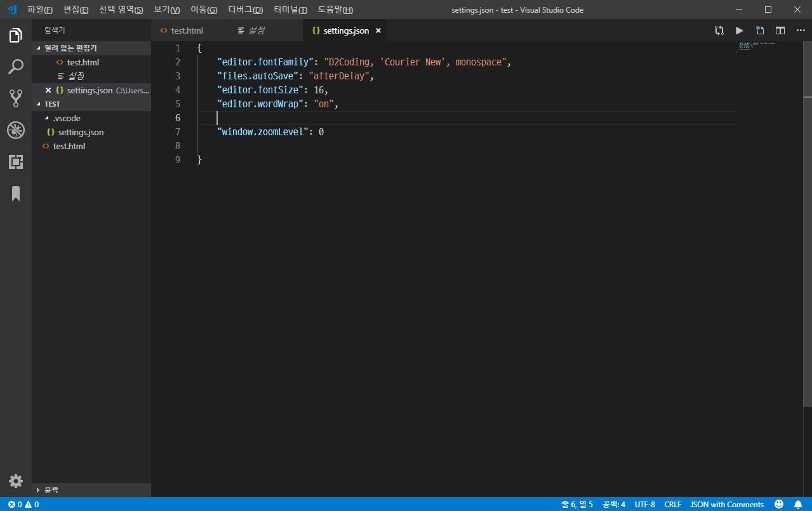Change encoding by clicking UTF-8
Viewport: 812px width, 511px height.
point(646,504)
